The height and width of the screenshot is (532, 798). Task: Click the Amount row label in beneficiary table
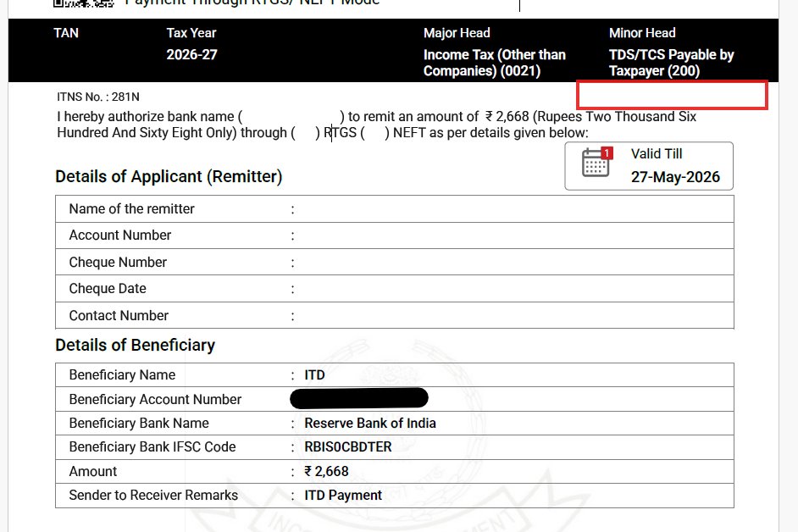(93, 471)
